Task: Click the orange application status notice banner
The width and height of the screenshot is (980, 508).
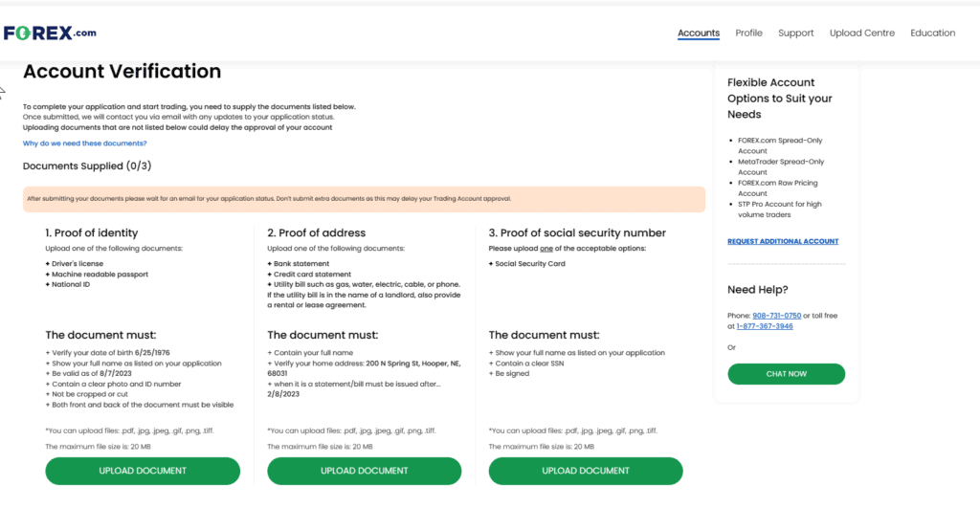Action: coord(364,199)
